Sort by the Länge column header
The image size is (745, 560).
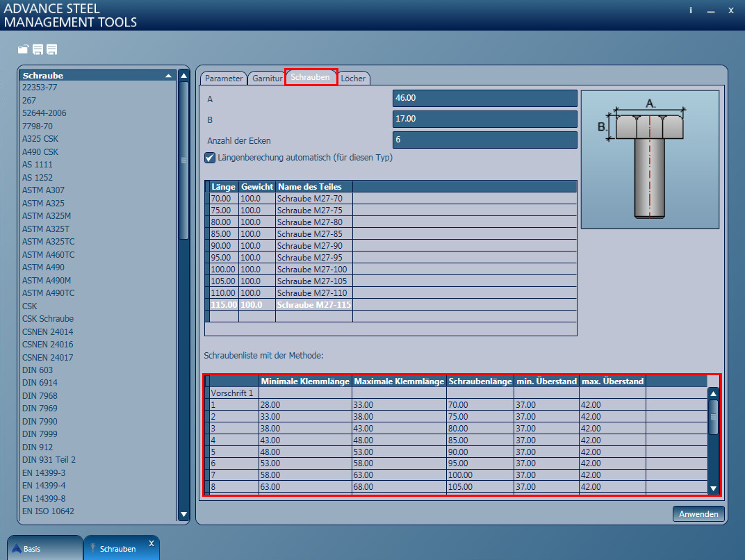pyautogui.click(x=223, y=187)
